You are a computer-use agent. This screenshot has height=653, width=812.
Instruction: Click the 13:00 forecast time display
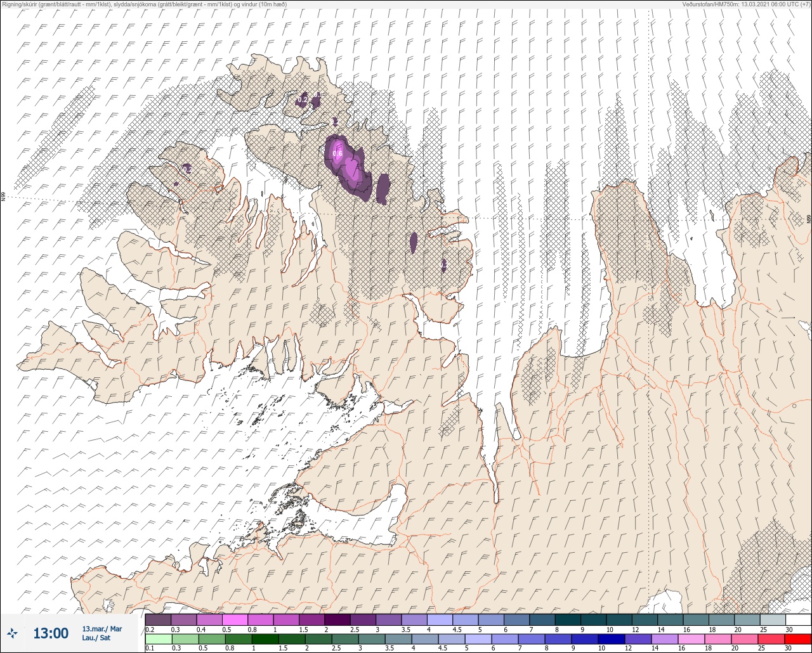click(x=51, y=633)
